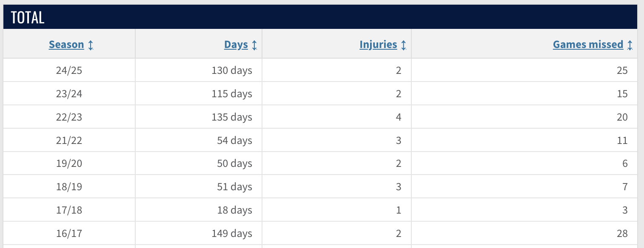The width and height of the screenshot is (644, 248).
Task: Sort table by the Season link
Action: pos(66,45)
